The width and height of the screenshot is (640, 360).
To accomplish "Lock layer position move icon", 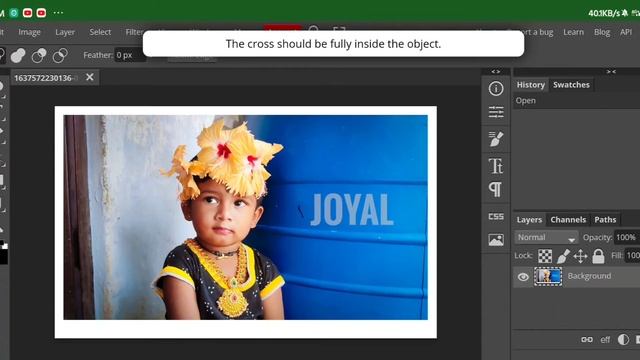I will point(580,256).
